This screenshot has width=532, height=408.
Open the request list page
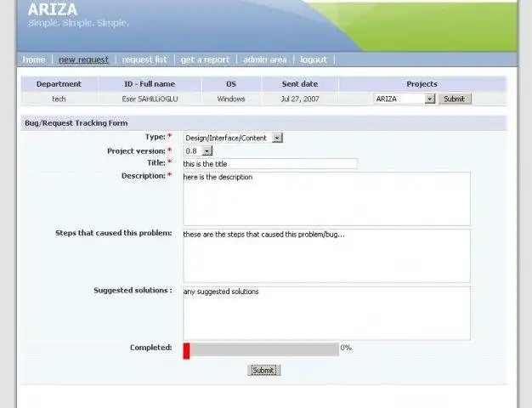(144, 59)
